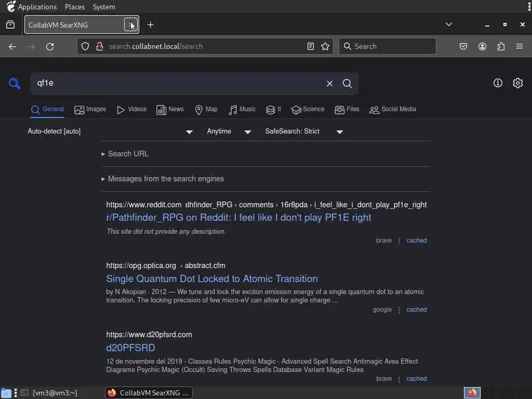Switch to vm3@vm3 terminal taskbar entry
Viewport: 532px width, 399px height.
coord(49,393)
